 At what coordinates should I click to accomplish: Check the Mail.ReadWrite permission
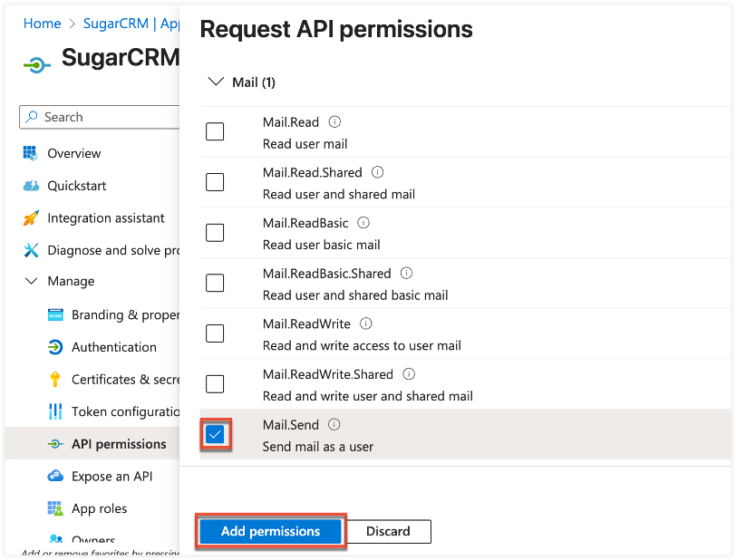click(x=215, y=333)
